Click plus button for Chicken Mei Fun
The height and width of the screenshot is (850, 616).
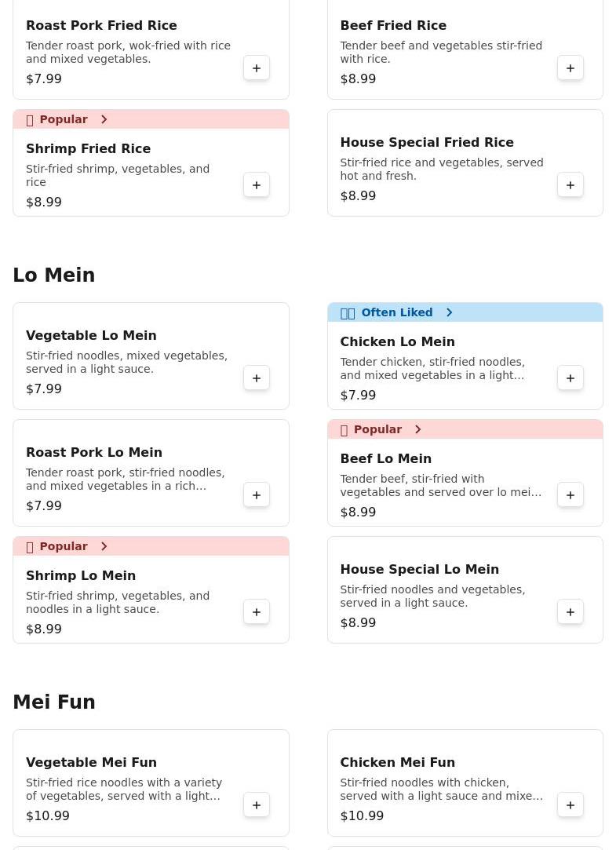[x=570, y=805]
